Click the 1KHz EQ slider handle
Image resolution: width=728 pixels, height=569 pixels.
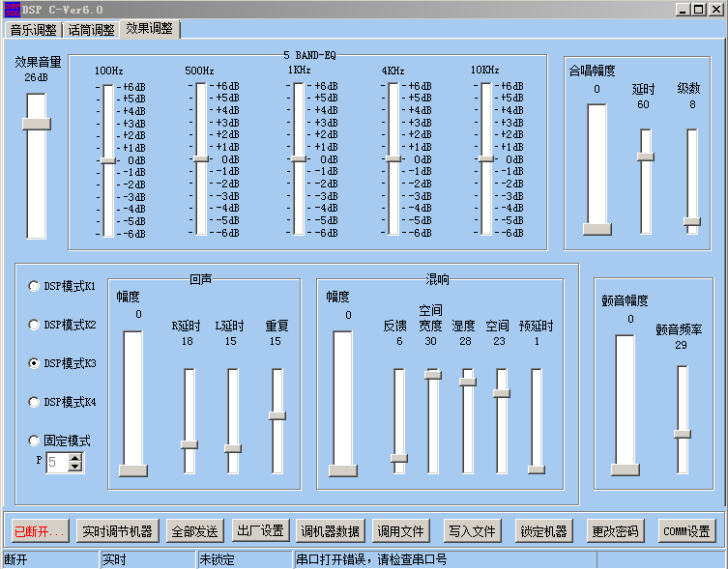(x=299, y=159)
